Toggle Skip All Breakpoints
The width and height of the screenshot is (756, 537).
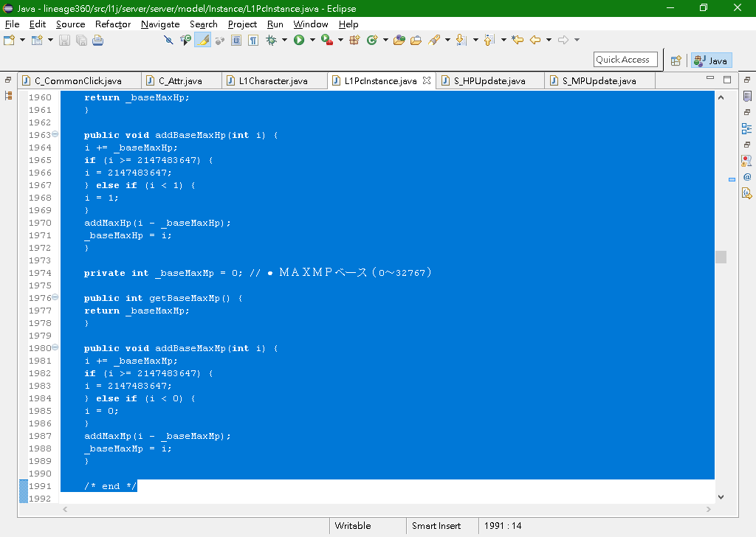pyautogui.click(x=168, y=40)
